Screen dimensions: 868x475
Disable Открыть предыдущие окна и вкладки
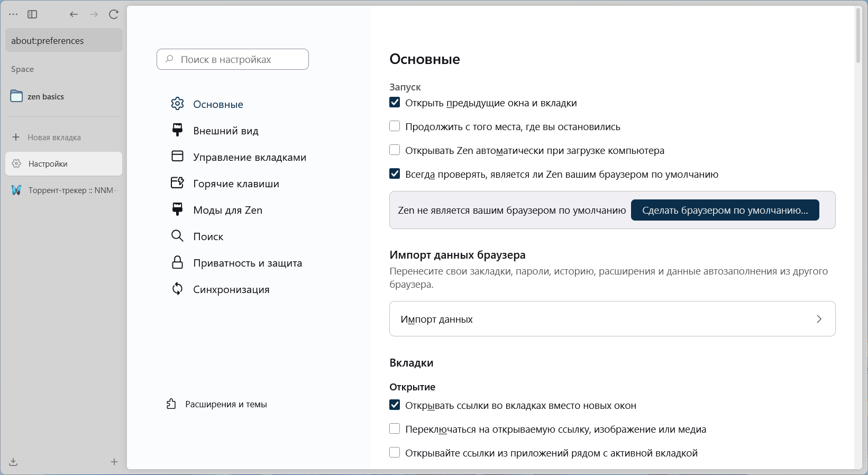pos(395,103)
